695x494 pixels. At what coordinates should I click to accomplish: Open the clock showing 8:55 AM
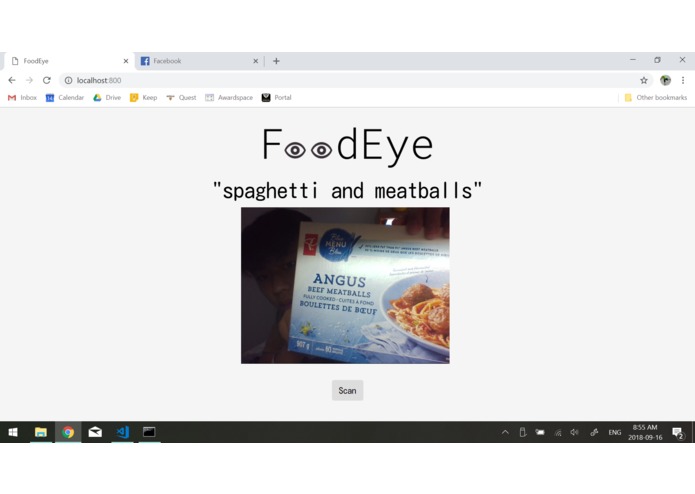point(645,432)
